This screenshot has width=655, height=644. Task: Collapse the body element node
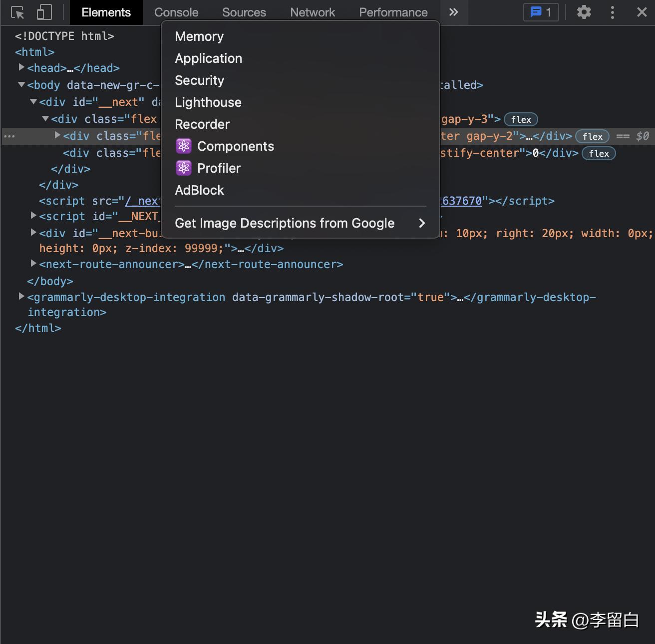[21, 85]
